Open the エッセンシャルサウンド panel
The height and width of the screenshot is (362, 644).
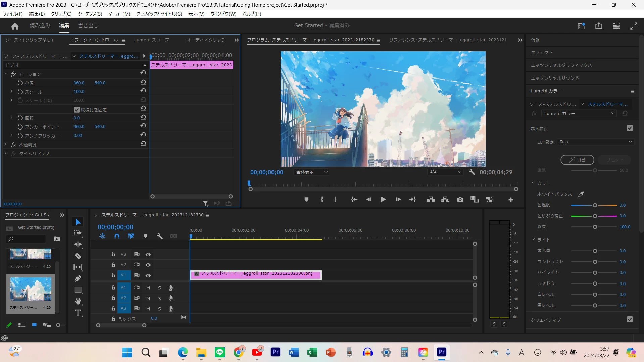(x=555, y=78)
